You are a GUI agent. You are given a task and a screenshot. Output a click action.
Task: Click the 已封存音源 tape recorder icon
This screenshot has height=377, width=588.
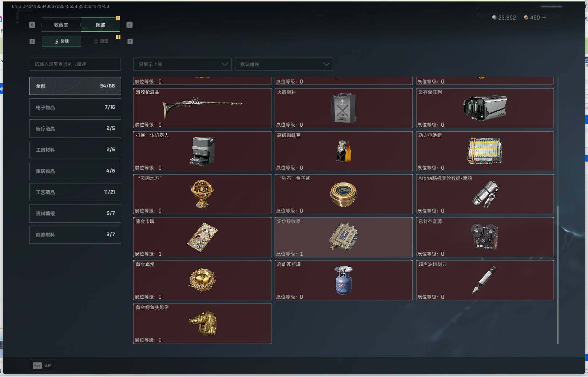click(x=485, y=237)
